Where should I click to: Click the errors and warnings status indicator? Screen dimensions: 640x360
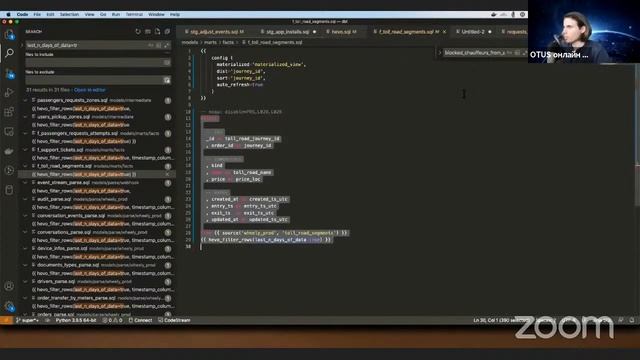point(113,320)
